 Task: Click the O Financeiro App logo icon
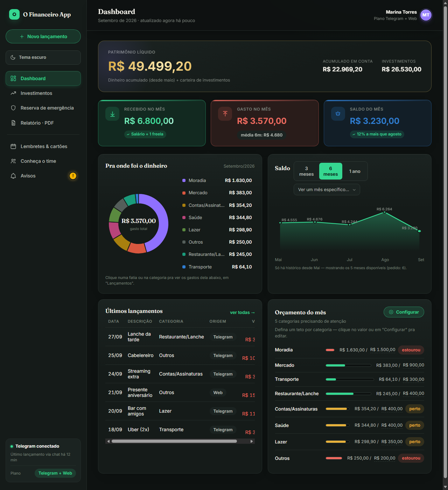(14, 14)
